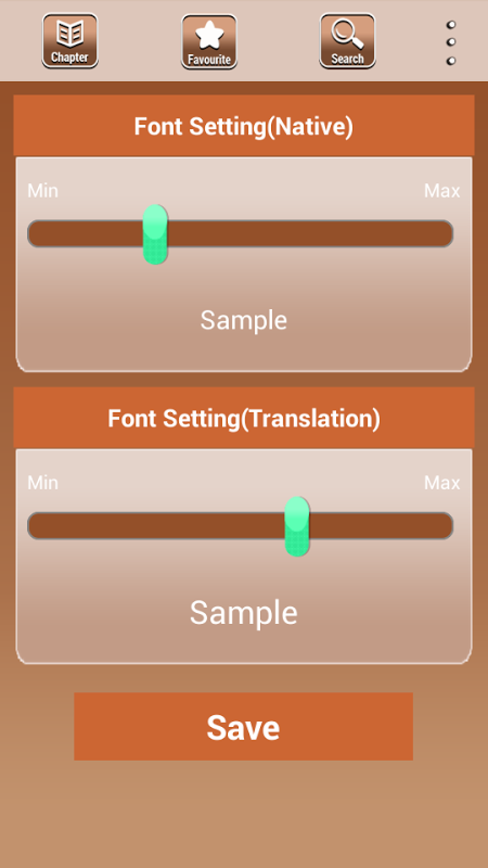
Task: Click Native font slider track at Min end
Action: [38, 234]
